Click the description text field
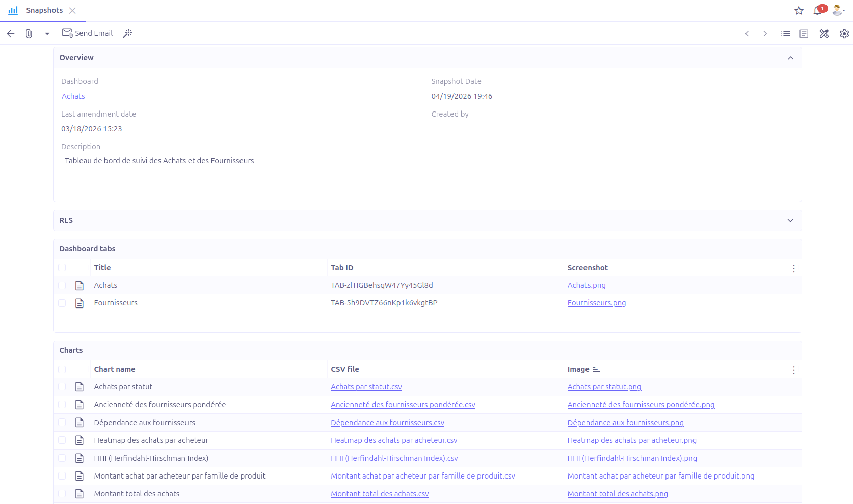 [x=427, y=174]
